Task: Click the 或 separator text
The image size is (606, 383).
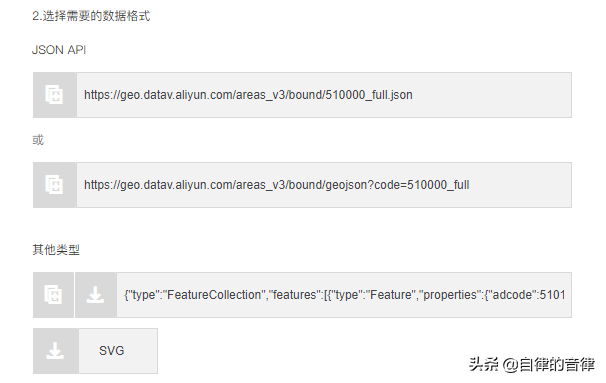Action: (x=38, y=140)
